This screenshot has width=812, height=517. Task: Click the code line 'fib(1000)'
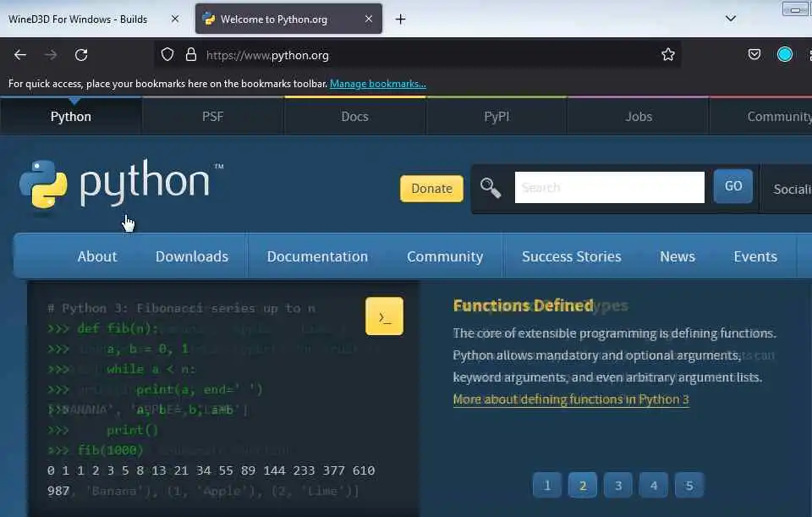110,450
